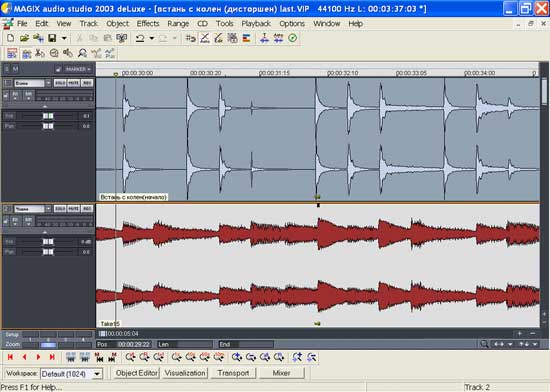550x392 pixels.
Task: Click the first icon in second toolbar row
Action: pyautogui.click(x=12, y=53)
